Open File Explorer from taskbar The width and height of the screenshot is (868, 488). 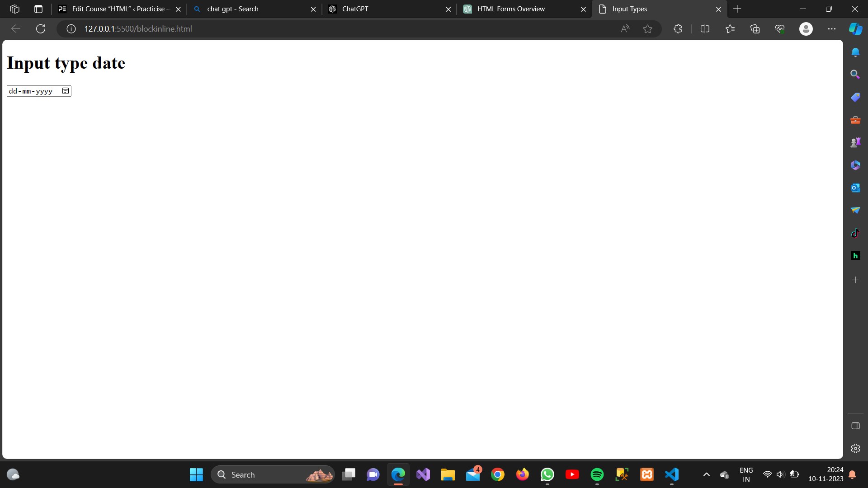point(448,475)
